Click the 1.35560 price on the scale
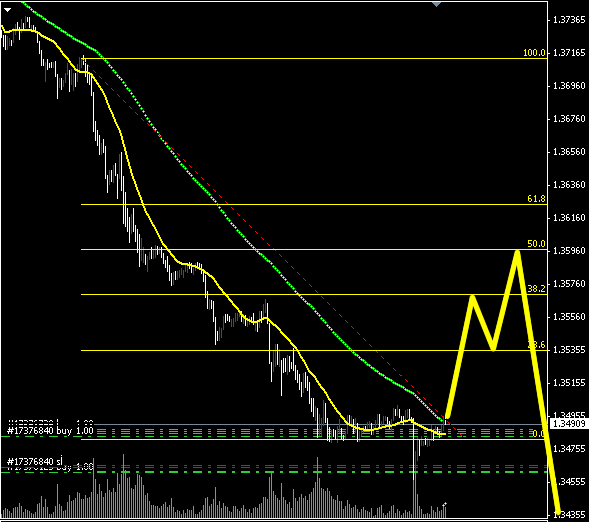 click(569, 317)
